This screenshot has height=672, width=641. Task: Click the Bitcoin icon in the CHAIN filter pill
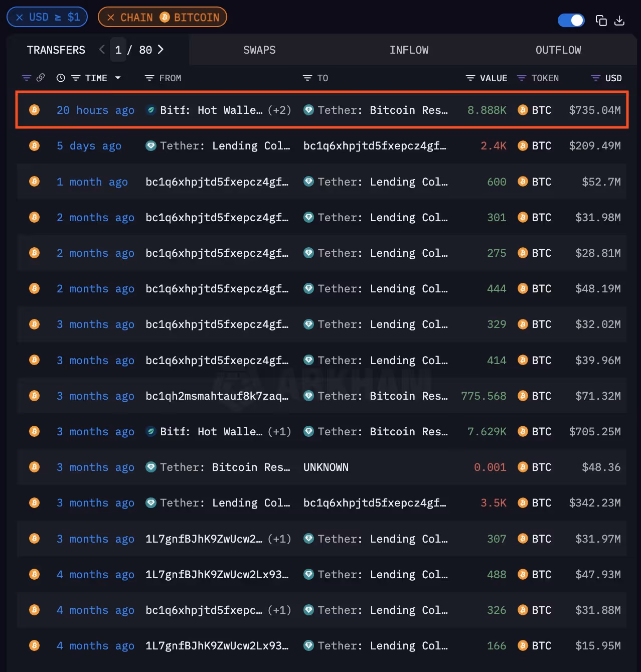[165, 17]
